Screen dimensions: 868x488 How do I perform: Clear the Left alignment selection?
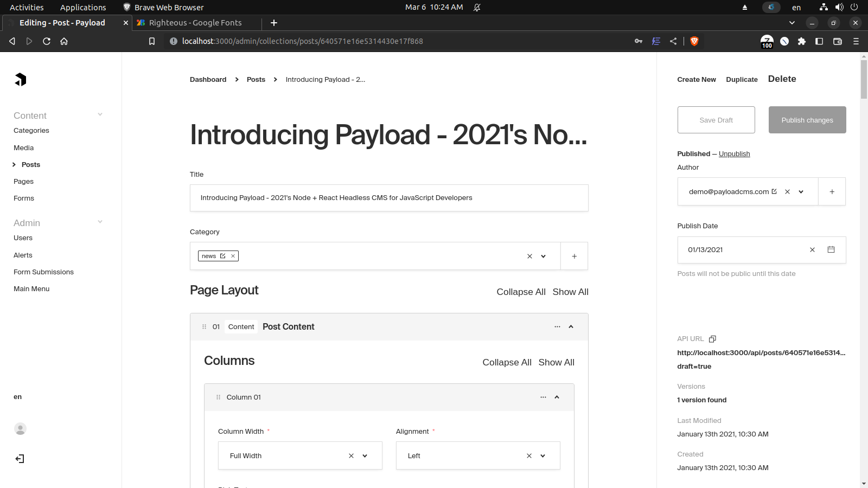pos(529,455)
